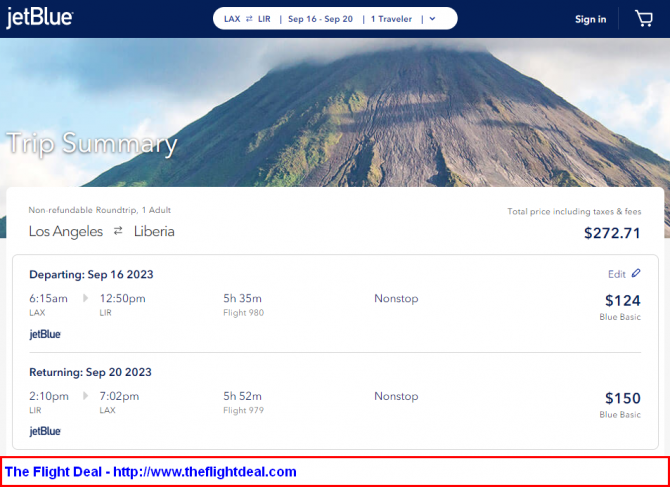This screenshot has height=487, width=670.
Task: Click Edit for the departing flight
Action: (617, 274)
